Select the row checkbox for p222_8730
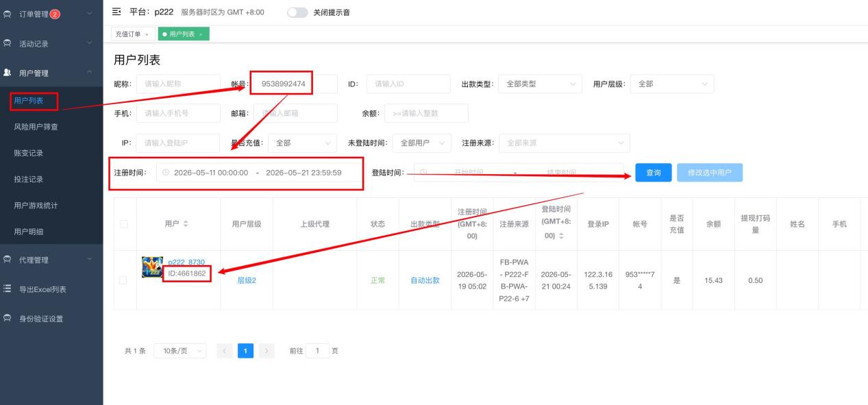 (123, 280)
